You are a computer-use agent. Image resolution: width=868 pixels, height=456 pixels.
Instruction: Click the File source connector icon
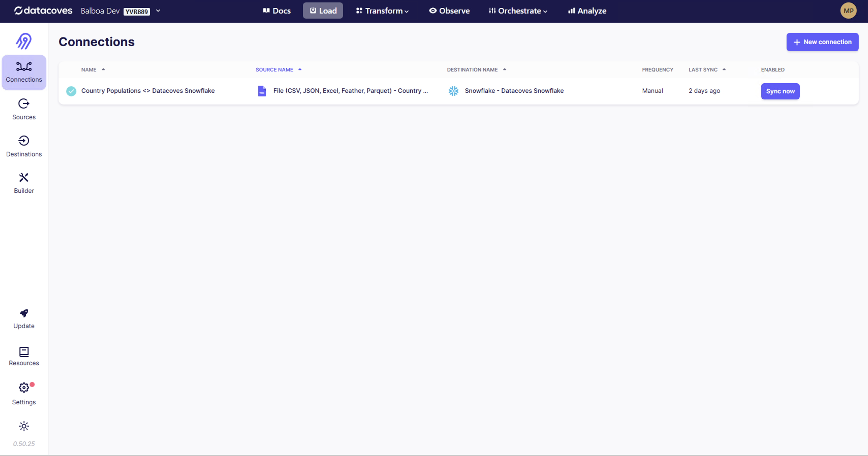tap(262, 91)
